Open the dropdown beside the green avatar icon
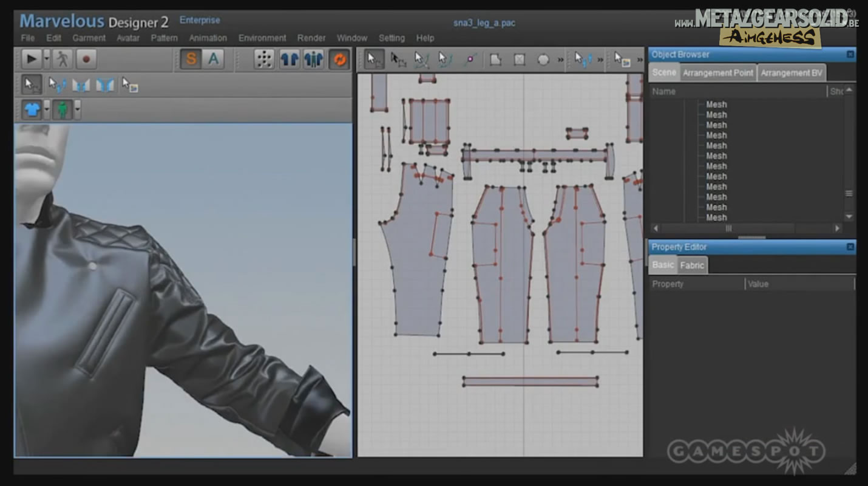The image size is (868, 486). coord(77,110)
